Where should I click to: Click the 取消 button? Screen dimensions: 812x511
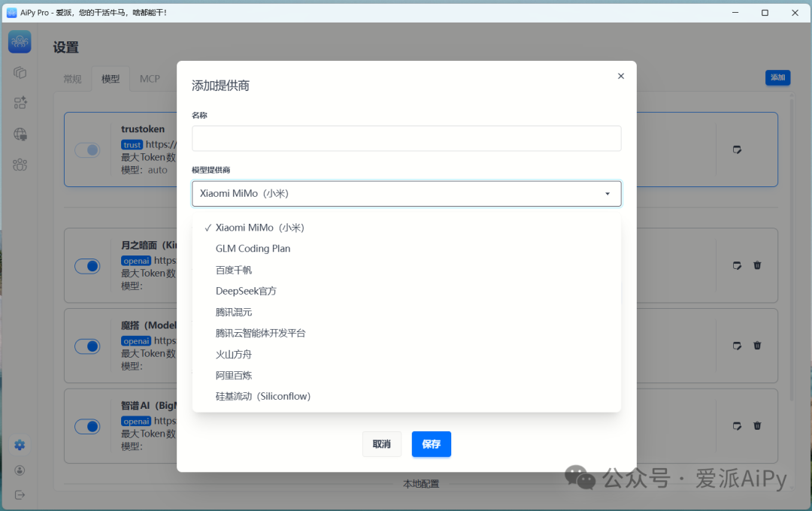pyautogui.click(x=382, y=444)
